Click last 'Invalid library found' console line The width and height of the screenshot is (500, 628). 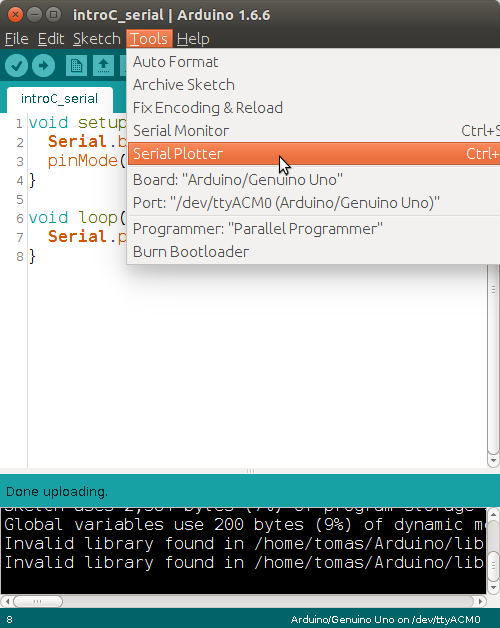tap(244, 563)
